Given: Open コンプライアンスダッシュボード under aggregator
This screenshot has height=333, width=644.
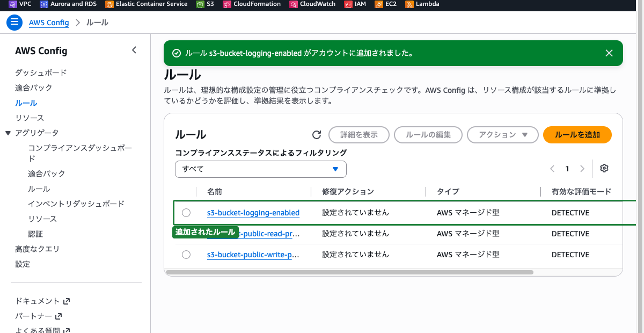Looking at the screenshot, I should pyautogui.click(x=80, y=153).
